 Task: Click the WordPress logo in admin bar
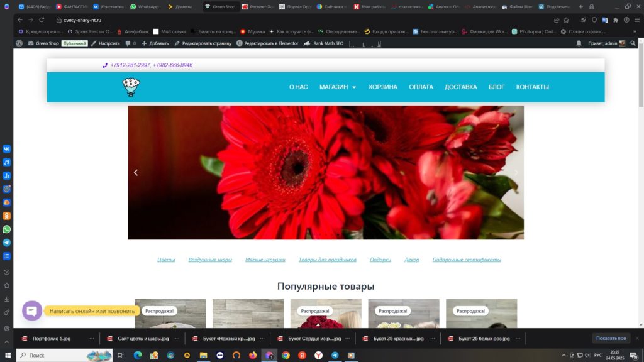pyautogui.click(x=19, y=43)
